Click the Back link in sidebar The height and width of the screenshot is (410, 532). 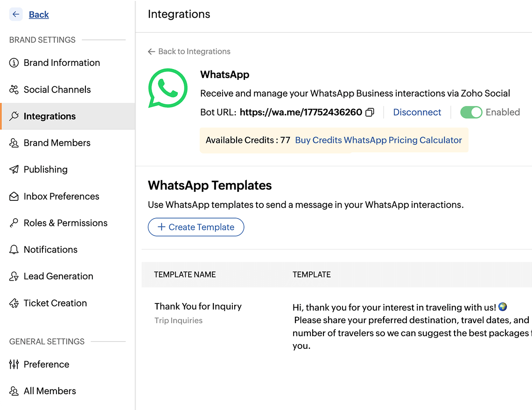39,14
